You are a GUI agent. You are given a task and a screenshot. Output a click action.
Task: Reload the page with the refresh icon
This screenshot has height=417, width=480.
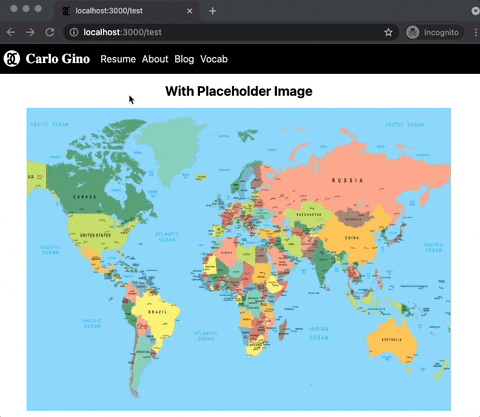pos(50,32)
